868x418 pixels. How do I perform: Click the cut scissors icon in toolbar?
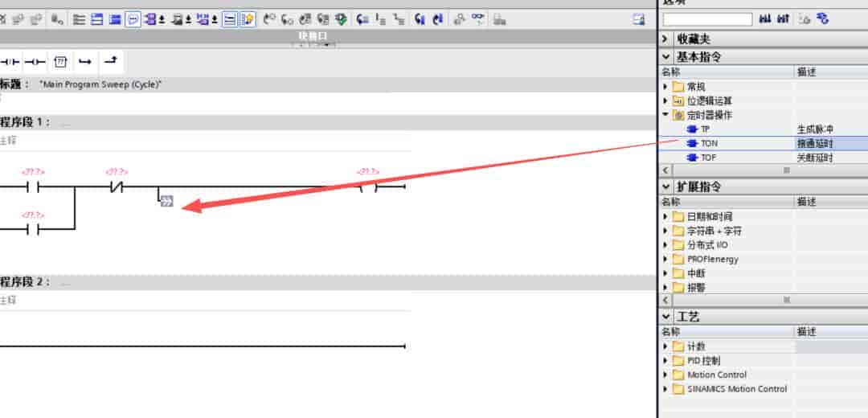coord(2,20)
